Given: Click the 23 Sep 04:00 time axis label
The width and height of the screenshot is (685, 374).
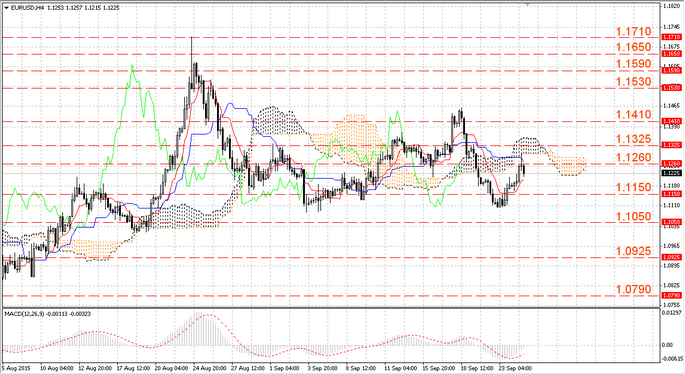Looking at the screenshot, I should tap(515, 368).
